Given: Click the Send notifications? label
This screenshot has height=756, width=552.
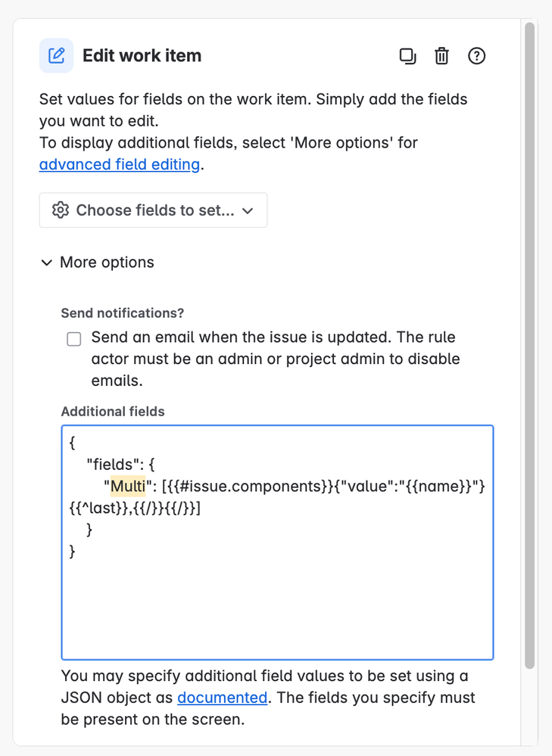Looking at the screenshot, I should 122,313.
